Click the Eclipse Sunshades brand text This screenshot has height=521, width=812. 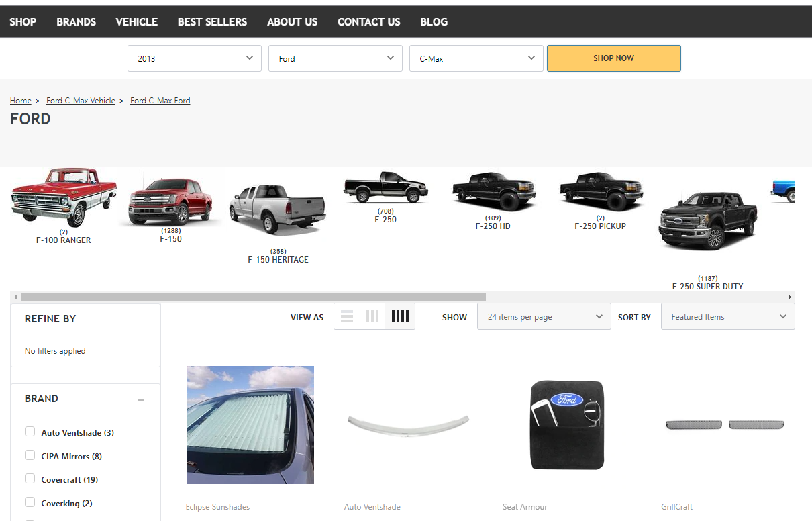(x=217, y=507)
